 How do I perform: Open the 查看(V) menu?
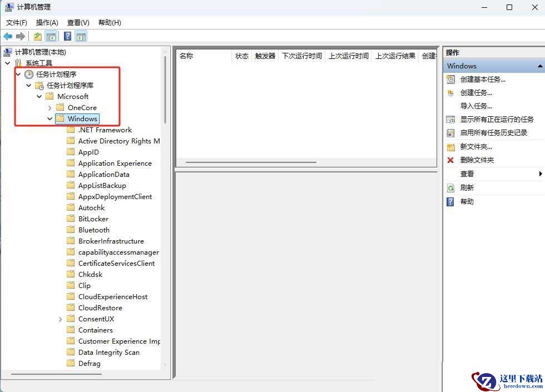tap(78, 23)
